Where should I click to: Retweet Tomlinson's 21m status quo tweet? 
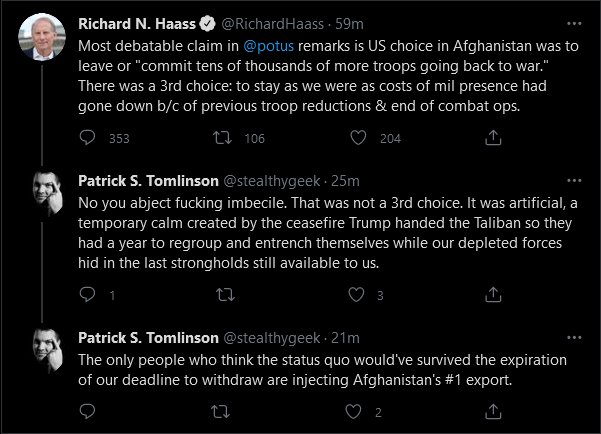point(220,412)
